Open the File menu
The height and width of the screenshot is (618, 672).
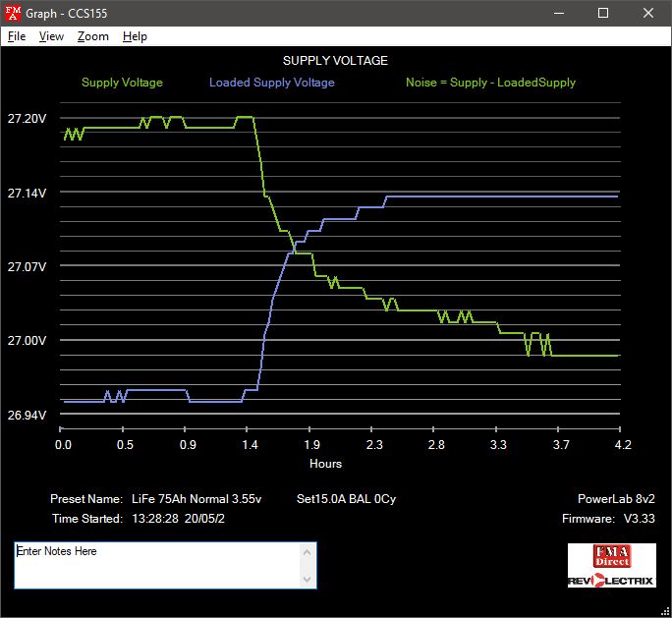click(x=17, y=36)
